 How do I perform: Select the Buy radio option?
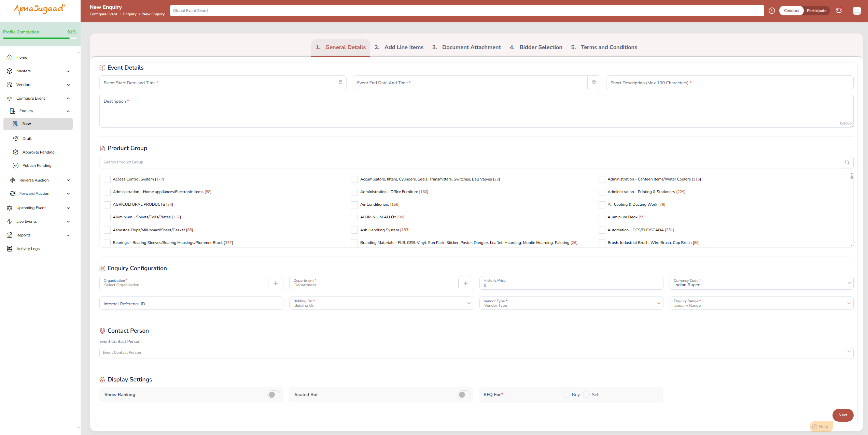566,394
